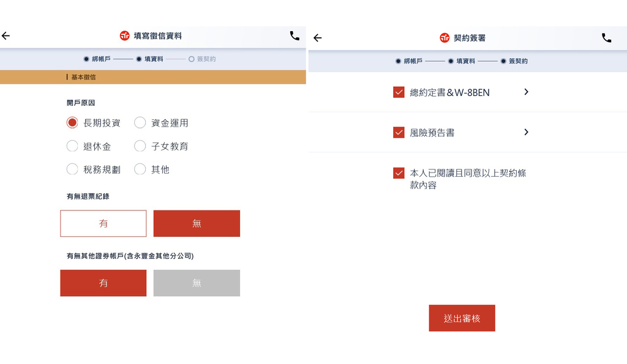The height and width of the screenshot is (364, 627).
Task: Click the red logo beside 填寫徵信資料
Action: pyautogui.click(x=125, y=36)
